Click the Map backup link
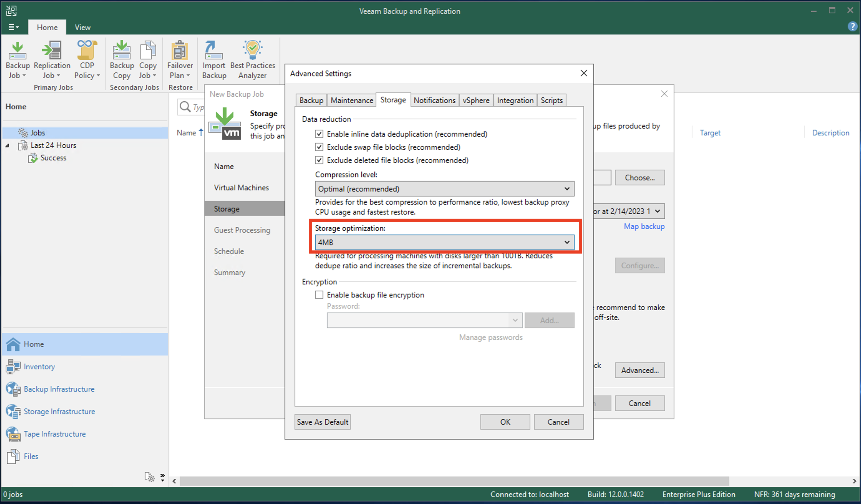 (x=644, y=226)
